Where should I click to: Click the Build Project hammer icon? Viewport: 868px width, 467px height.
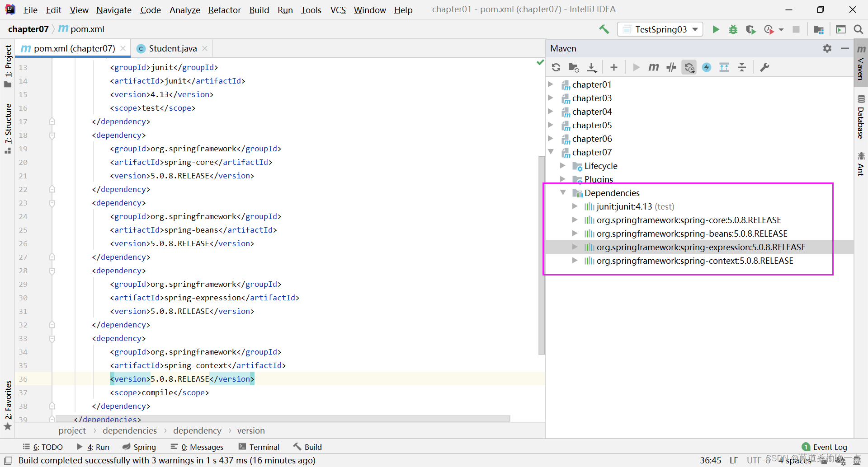coord(604,29)
